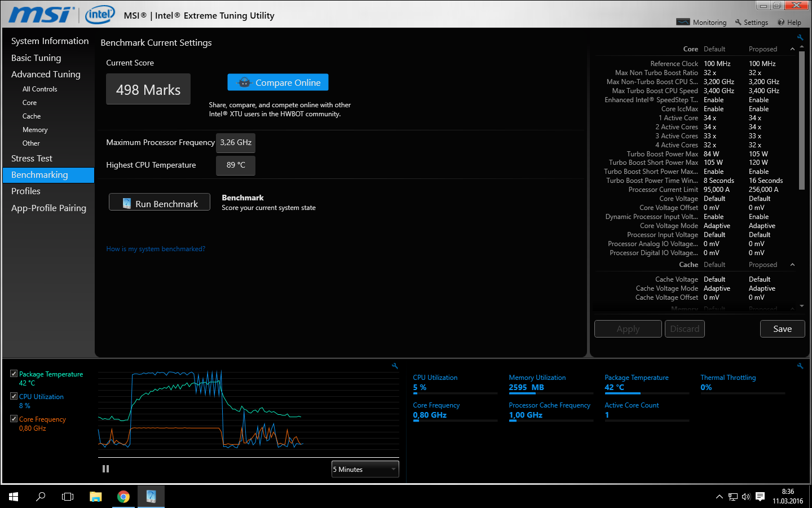Screen dimensions: 812x508
Task: Launch Google Chrome from the taskbar
Action: point(123,497)
